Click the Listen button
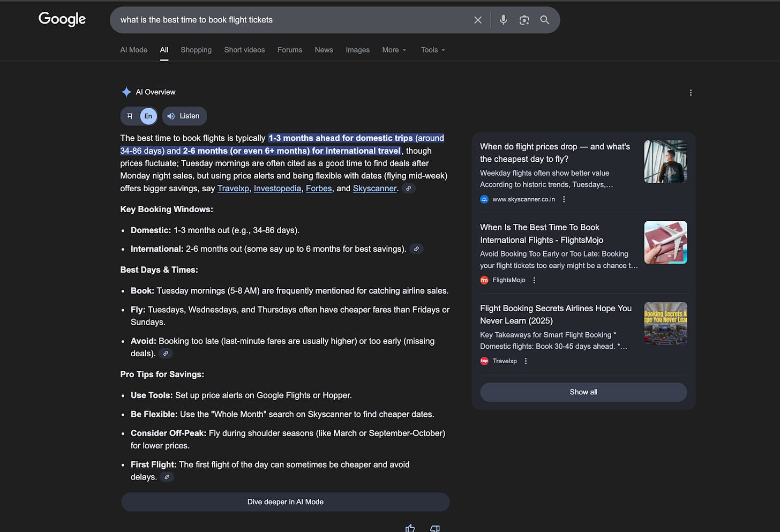 point(184,116)
